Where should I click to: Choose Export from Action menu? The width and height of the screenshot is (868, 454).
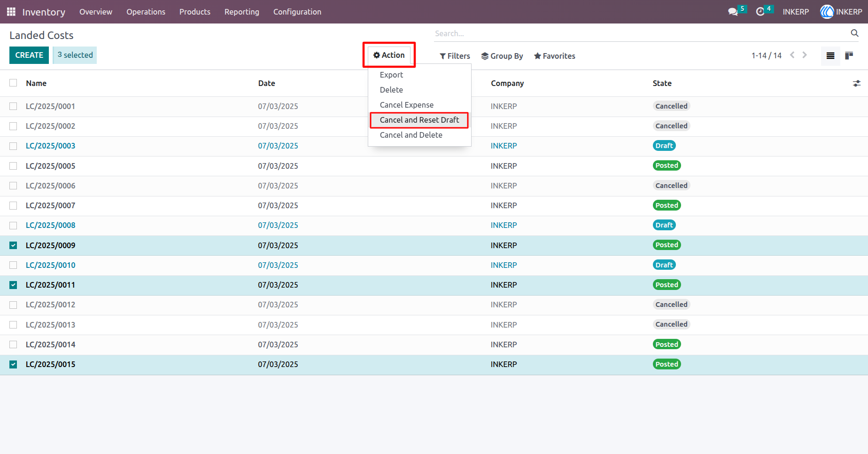[419, 75]
